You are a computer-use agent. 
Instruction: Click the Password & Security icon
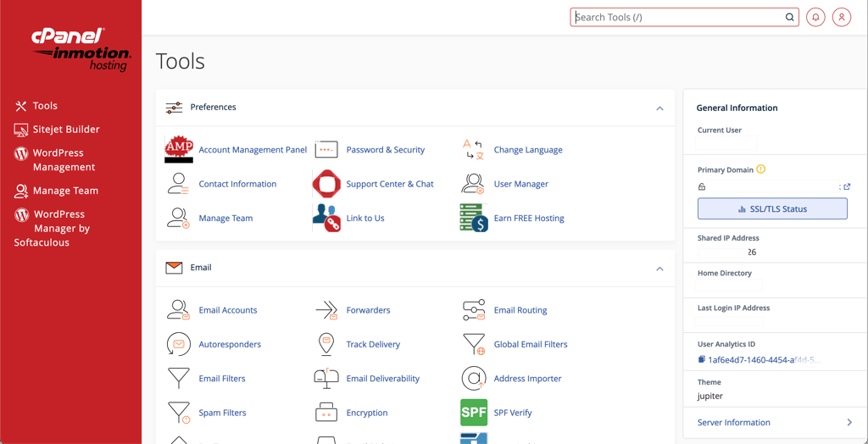point(326,149)
